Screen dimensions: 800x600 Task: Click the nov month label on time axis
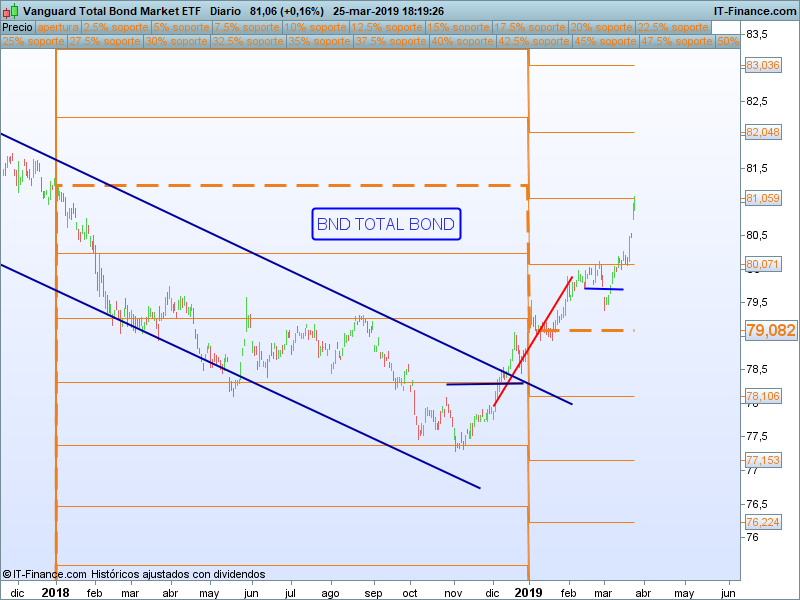pos(454,593)
